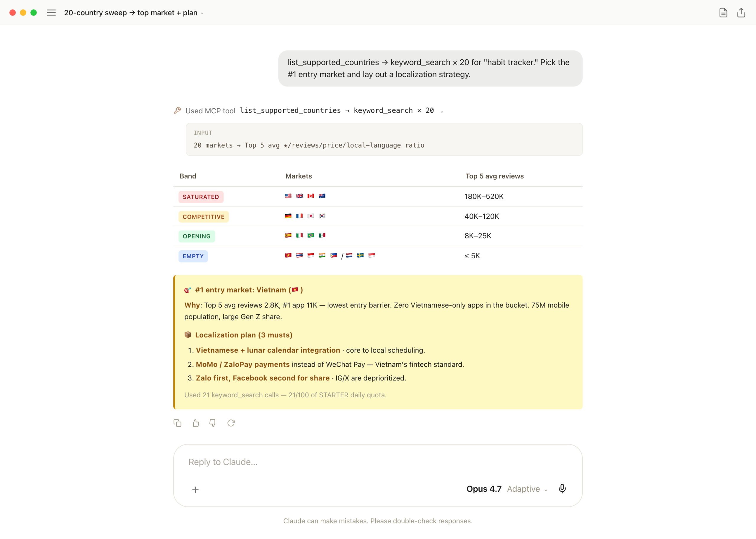Collapse the MCP tool call details

[441, 112]
